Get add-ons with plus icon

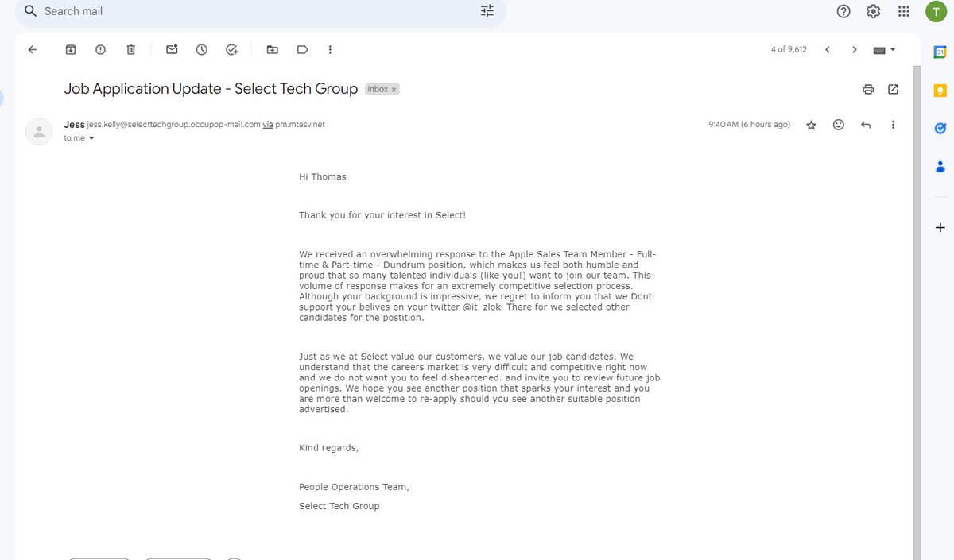940,228
